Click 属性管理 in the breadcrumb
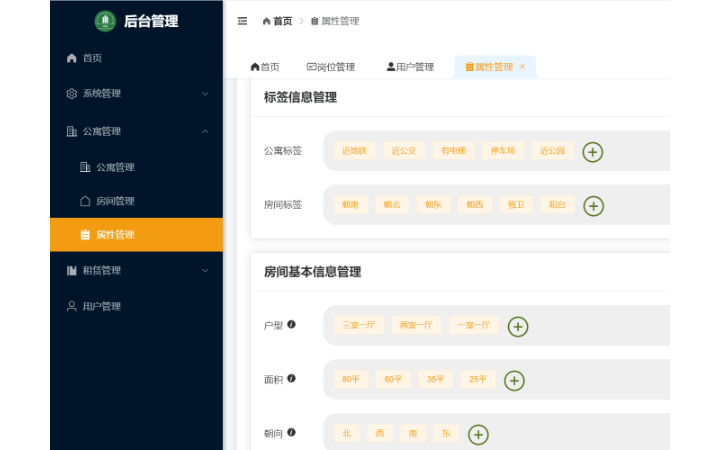 [x=335, y=21]
